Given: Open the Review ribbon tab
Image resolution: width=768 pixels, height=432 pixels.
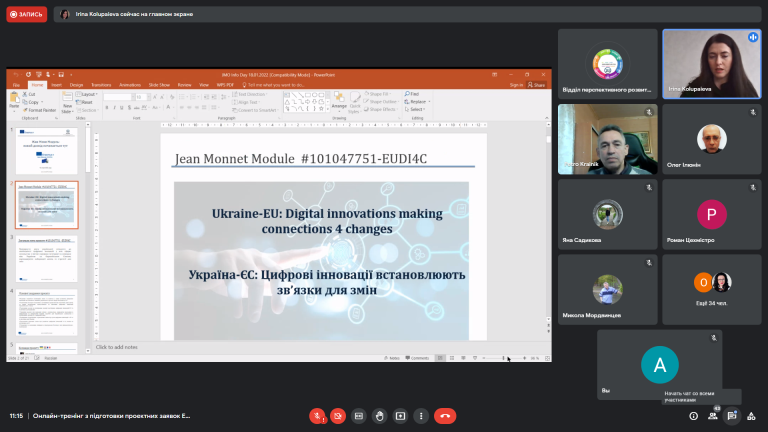Looking at the screenshot, I should (x=185, y=85).
